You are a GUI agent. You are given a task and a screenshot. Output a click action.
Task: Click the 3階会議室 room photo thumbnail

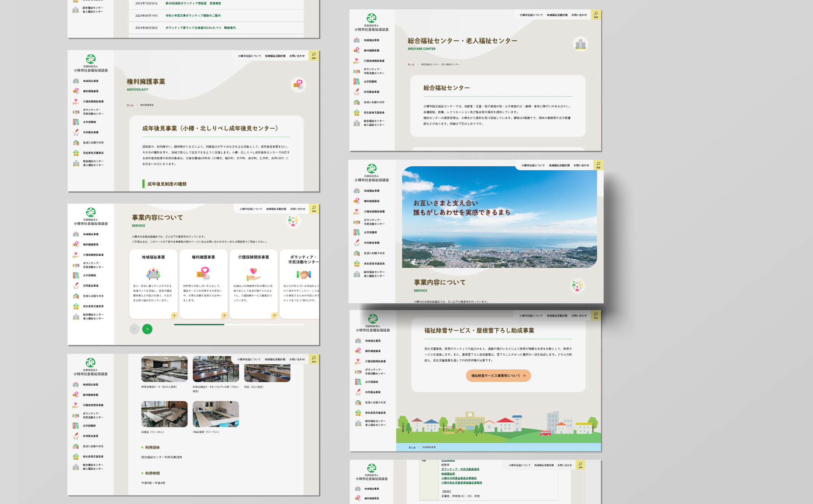coord(215,414)
